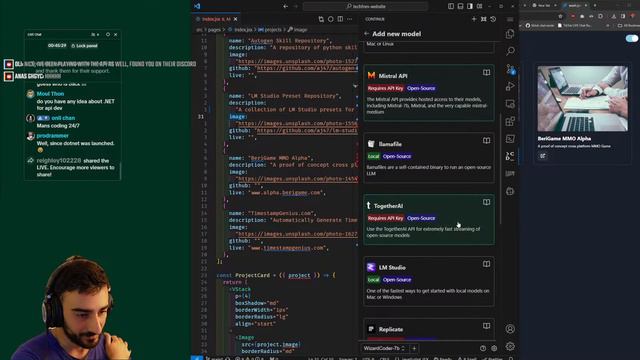
Task: Open Source Control in activity bar
Action: 510,69
